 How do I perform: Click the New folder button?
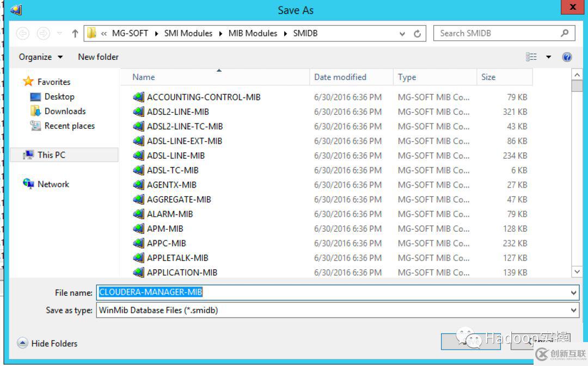click(x=98, y=57)
